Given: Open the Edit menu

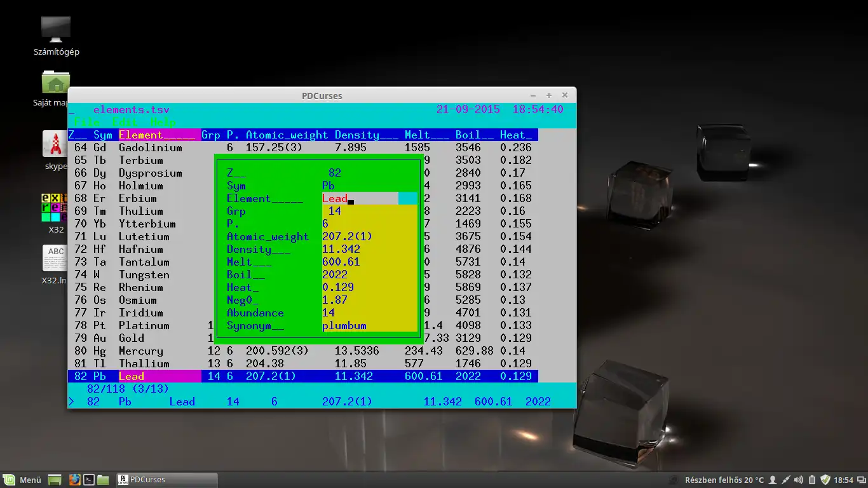Looking at the screenshot, I should (x=125, y=122).
